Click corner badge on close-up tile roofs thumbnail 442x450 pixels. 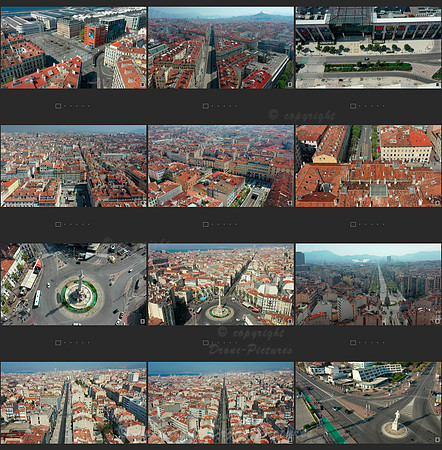click(437, 203)
